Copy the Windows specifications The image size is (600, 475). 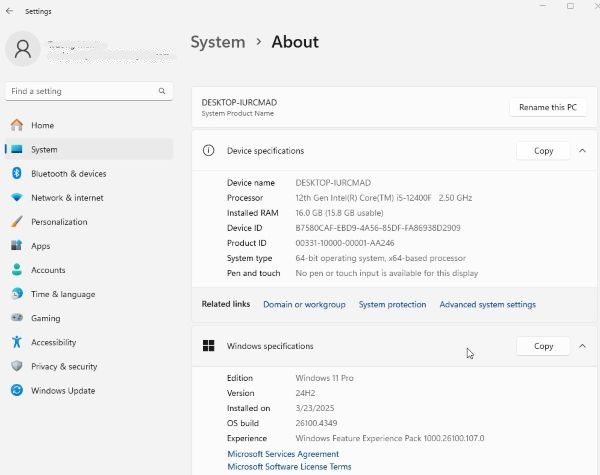pyautogui.click(x=543, y=346)
